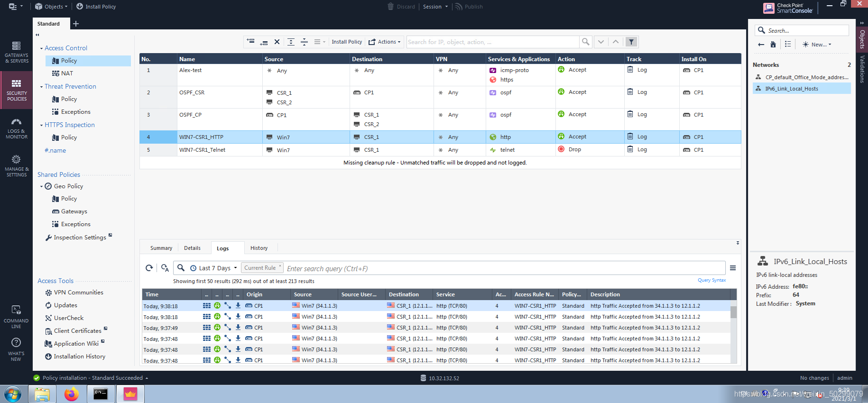Switch to the Summary tab
The image size is (868, 403).
pyautogui.click(x=161, y=248)
